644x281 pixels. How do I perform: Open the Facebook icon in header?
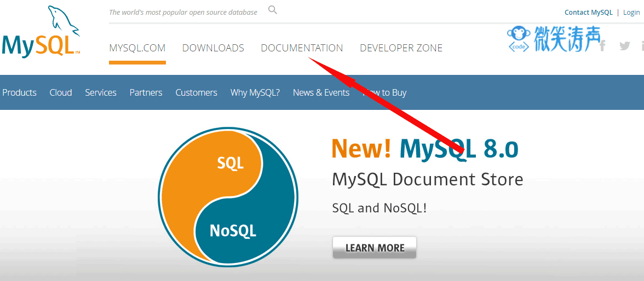tap(602, 45)
